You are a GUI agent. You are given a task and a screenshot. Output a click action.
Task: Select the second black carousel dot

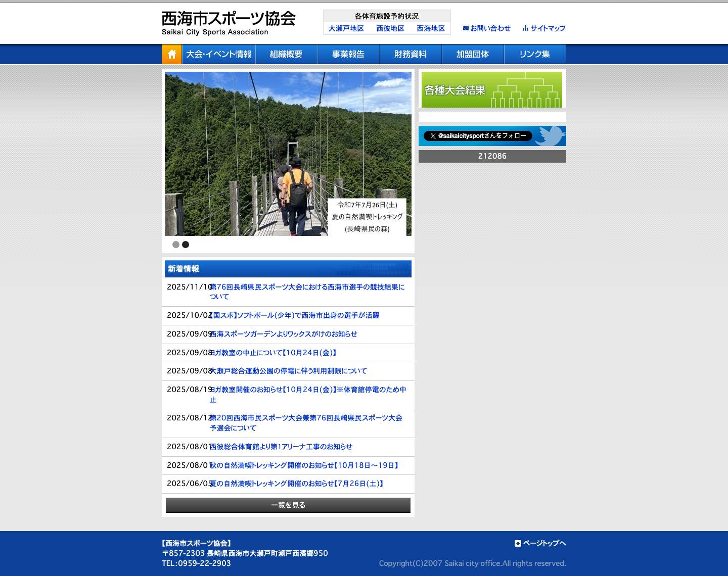click(186, 244)
